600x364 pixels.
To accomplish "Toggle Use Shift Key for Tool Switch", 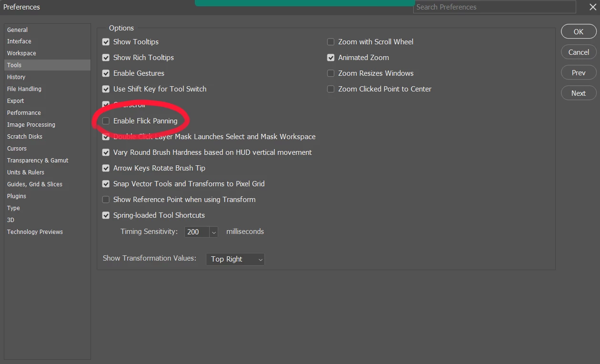I will 106,89.
